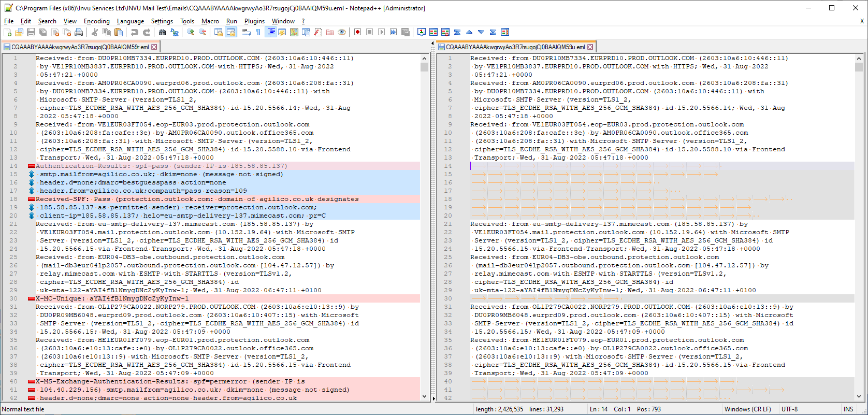Toggle the Compare navigation bar icon
This screenshot has height=415, width=868.
click(505, 32)
